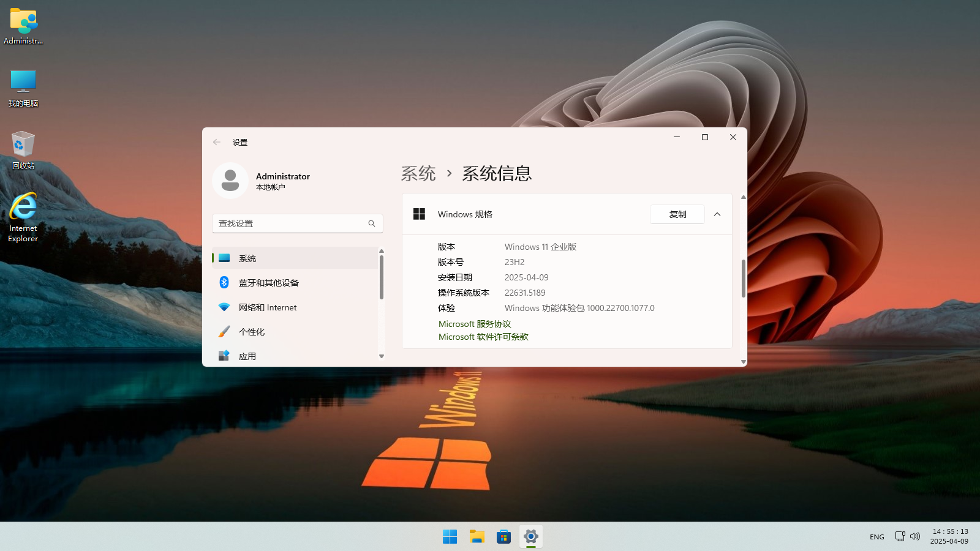The height and width of the screenshot is (551, 980).
Task: Click the 安装日期 label
Action: click(455, 277)
